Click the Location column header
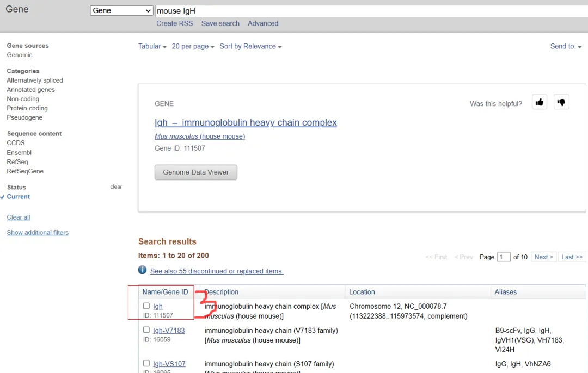Viewport: 588px width, 373px height. point(362,292)
